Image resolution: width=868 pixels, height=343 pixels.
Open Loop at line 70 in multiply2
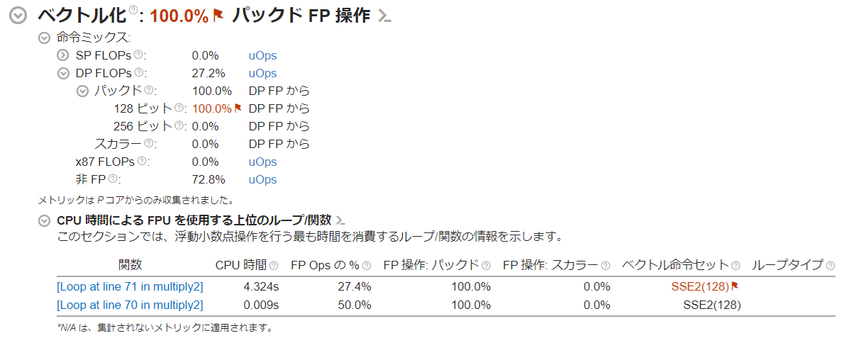coord(130,305)
